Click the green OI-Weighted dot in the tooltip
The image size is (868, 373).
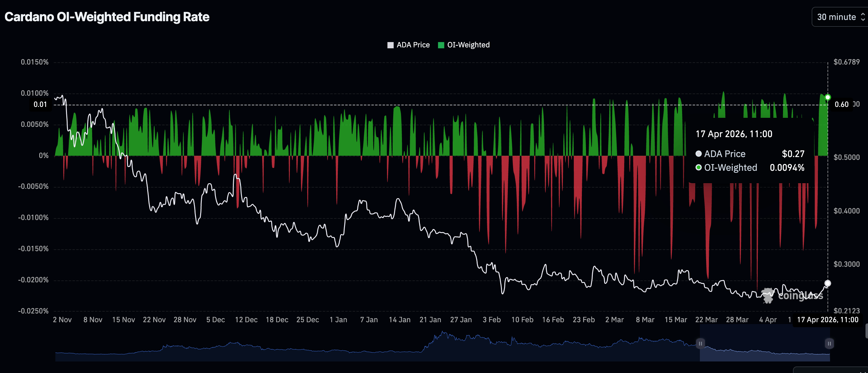pyautogui.click(x=699, y=168)
